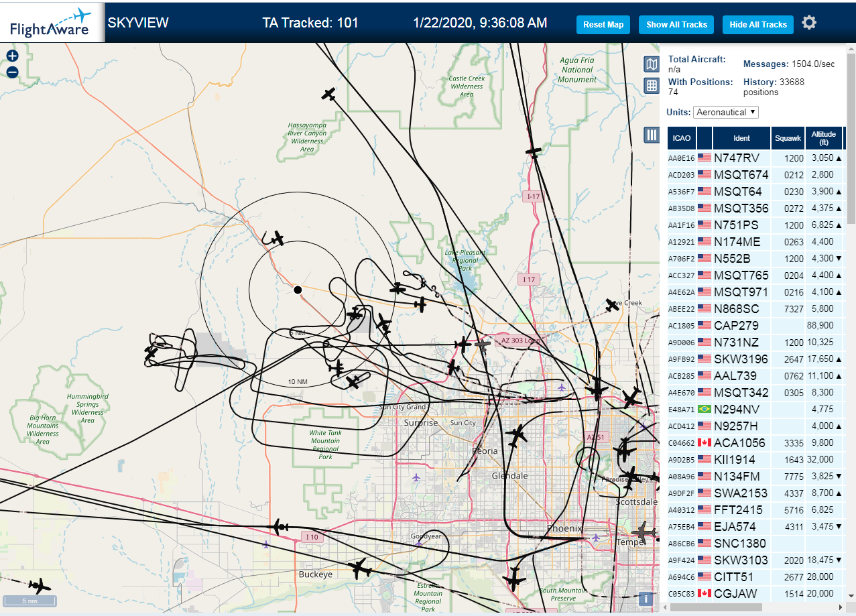Select aircraft near Cave Creek

(x=612, y=306)
